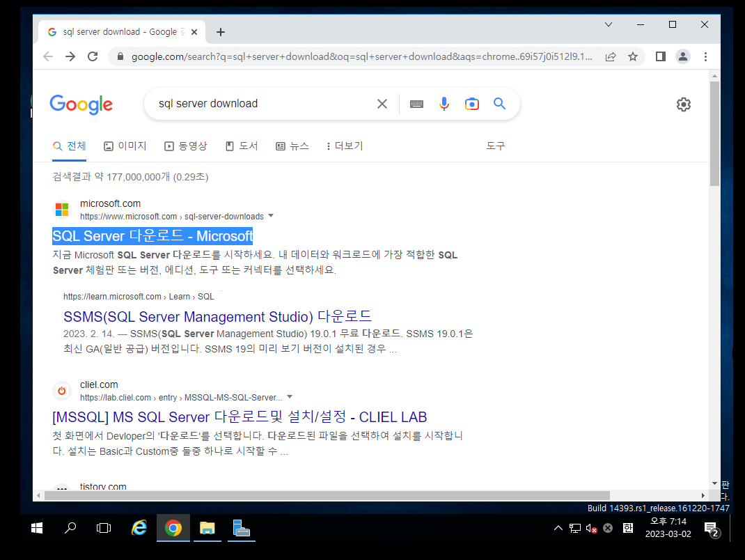Open the Action Center notifications
Screen dimensions: 745x560
point(712,529)
